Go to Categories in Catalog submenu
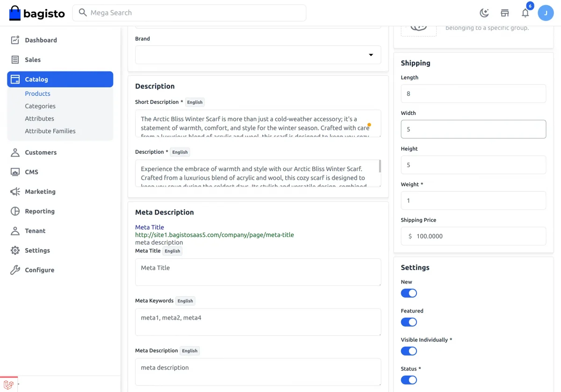This screenshot has height=392, width=561. [40, 106]
